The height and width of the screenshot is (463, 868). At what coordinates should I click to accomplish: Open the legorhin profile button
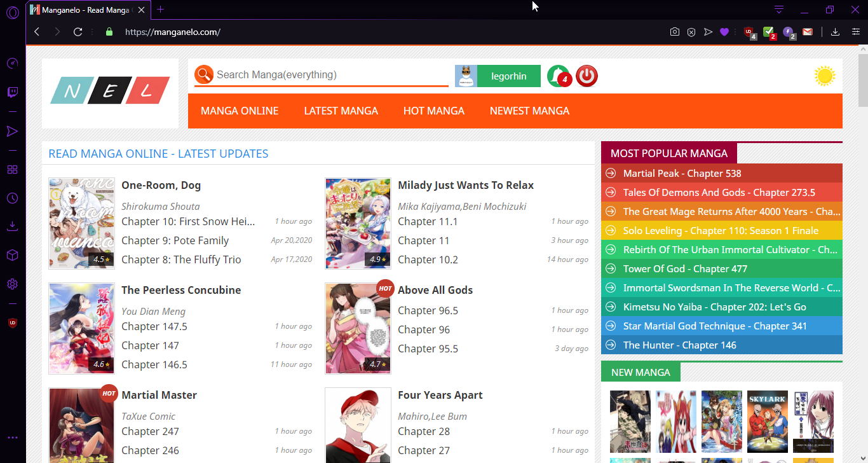point(498,76)
